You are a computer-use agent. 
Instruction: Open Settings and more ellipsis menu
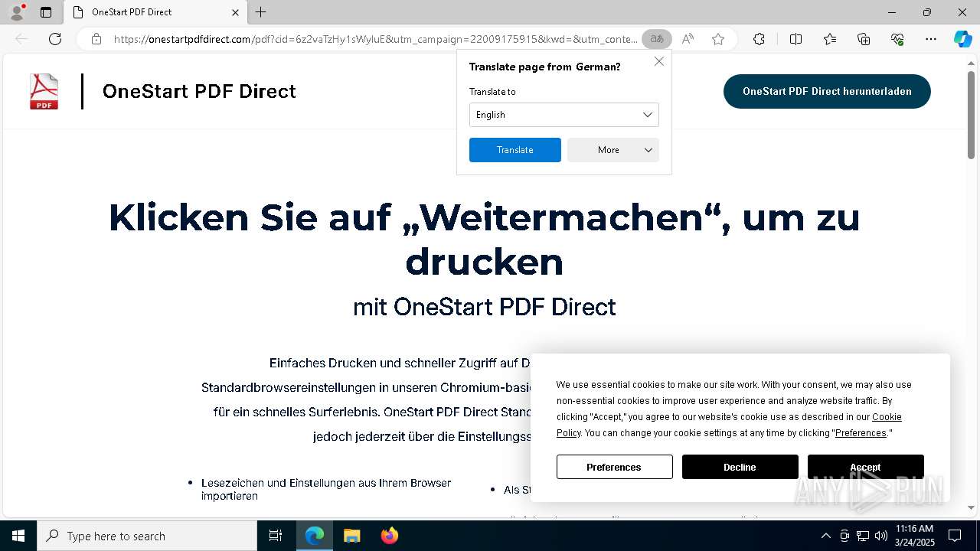[x=931, y=39]
